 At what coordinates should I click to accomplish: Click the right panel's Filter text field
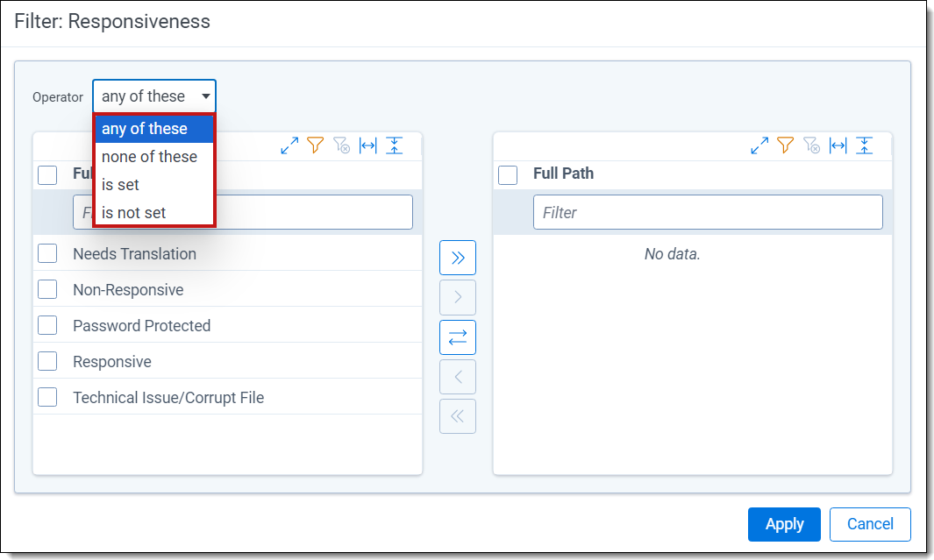click(x=708, y=212)
